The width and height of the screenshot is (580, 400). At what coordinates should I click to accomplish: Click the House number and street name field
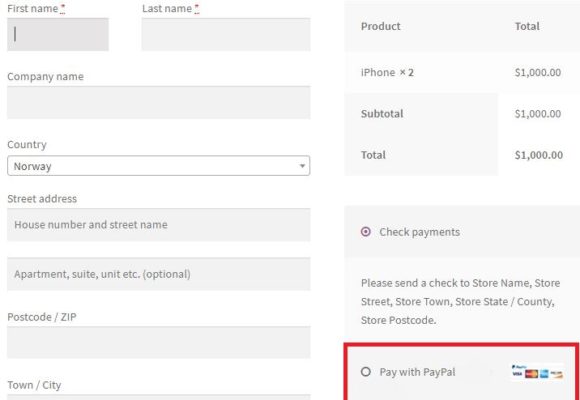click(158, 225)
